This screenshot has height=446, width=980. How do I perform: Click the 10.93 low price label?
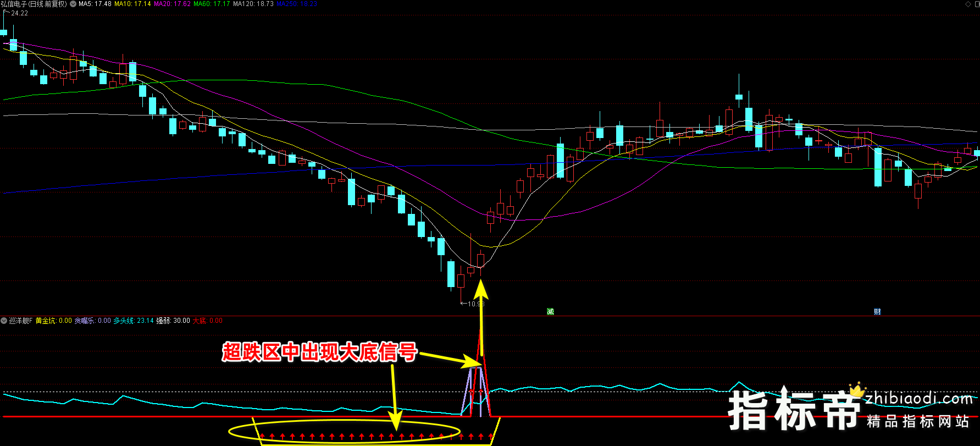pos(476,304)
